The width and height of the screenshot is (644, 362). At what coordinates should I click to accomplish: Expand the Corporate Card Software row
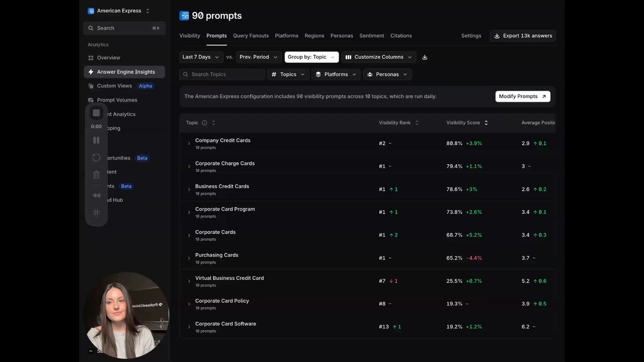coord(189,327)
